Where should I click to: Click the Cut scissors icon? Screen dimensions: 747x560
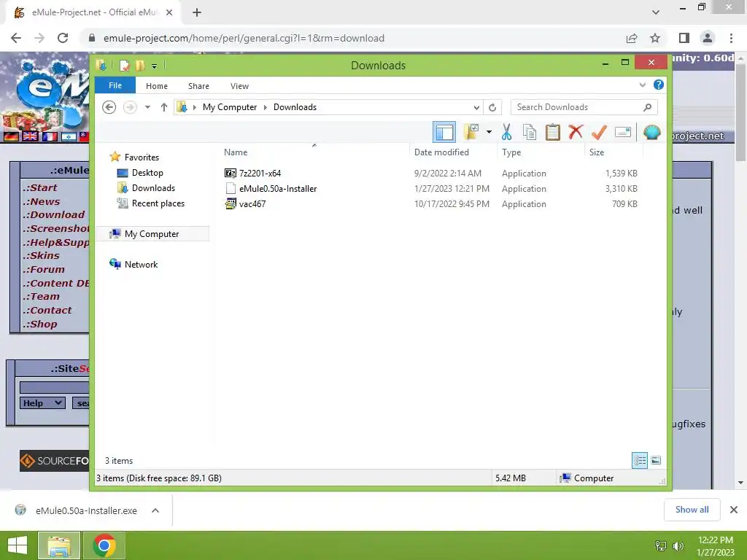(x=506, y=132)
